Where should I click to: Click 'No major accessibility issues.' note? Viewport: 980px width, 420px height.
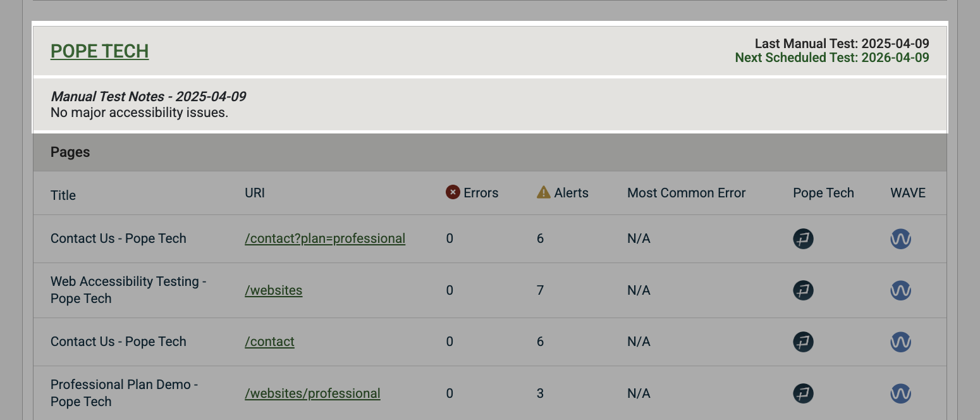pyautogui.click(x=139, y=113)
